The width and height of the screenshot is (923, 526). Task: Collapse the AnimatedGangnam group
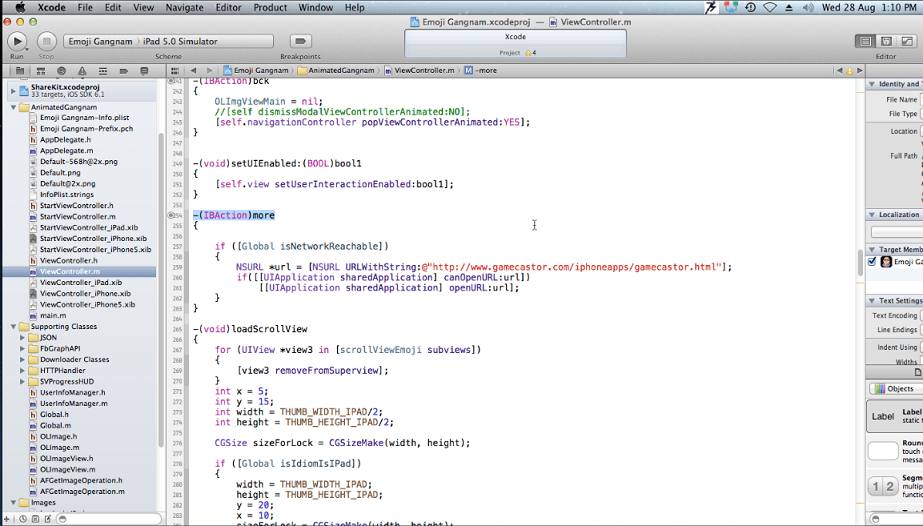coord(14,108)
